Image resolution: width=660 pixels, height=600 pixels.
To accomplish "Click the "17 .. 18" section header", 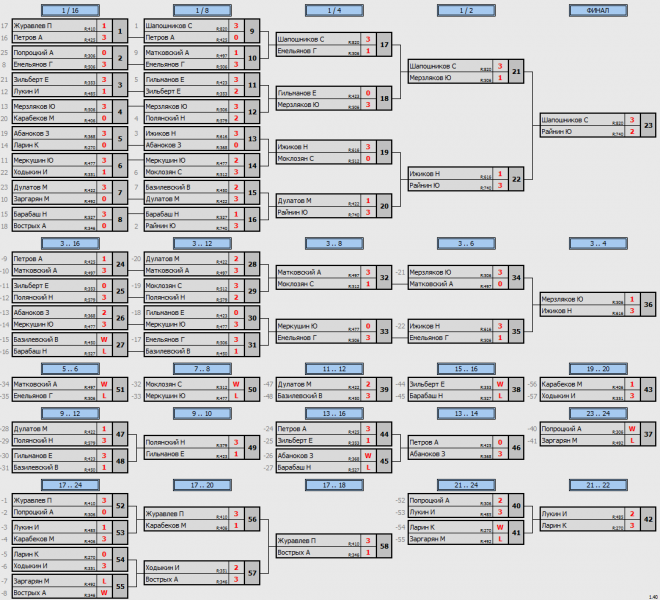I will coord(334,485).
